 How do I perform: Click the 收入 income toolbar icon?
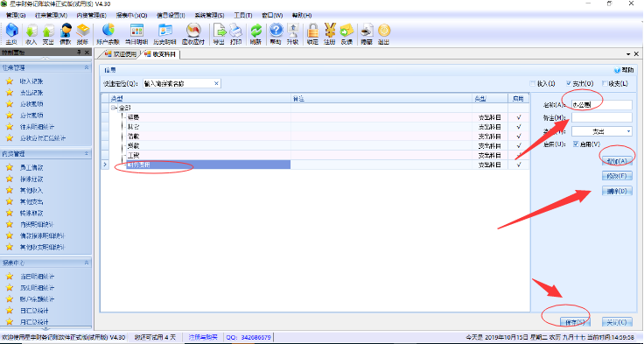(x=31, y=34)
